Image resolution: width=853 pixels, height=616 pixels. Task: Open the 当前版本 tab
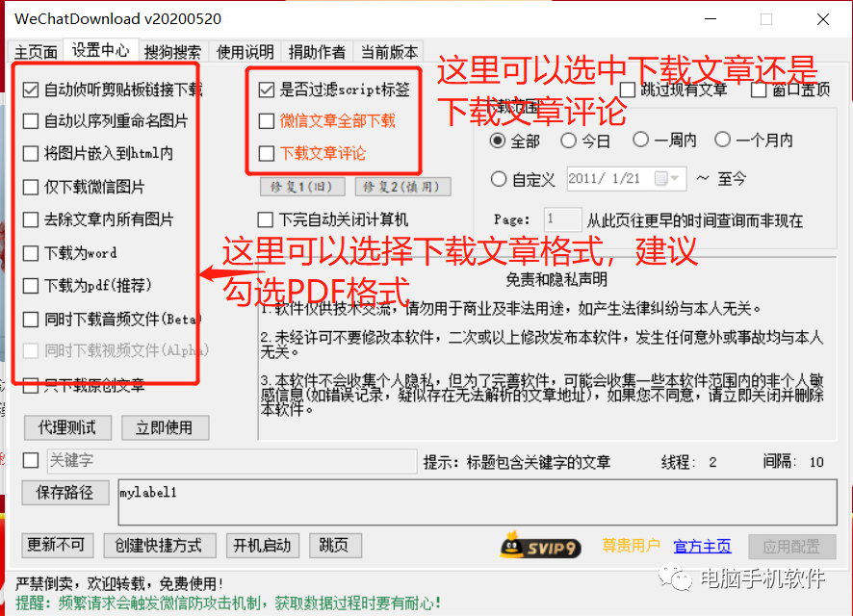390,52
